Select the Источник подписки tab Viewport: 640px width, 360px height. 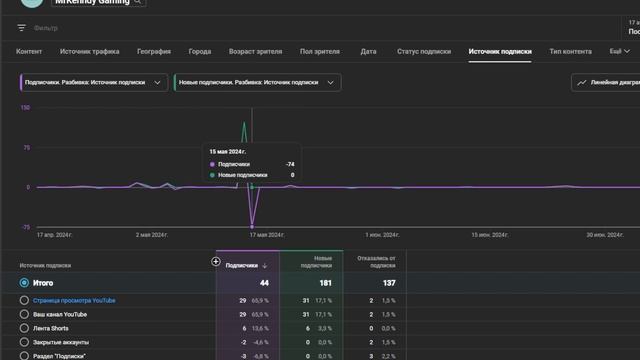(x=500, y=51)
